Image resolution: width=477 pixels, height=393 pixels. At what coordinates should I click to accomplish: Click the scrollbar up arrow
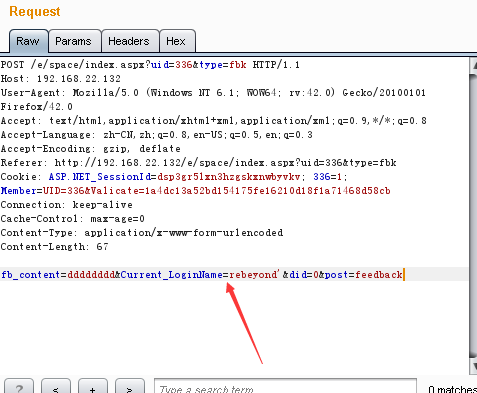[x=473, y=65]
